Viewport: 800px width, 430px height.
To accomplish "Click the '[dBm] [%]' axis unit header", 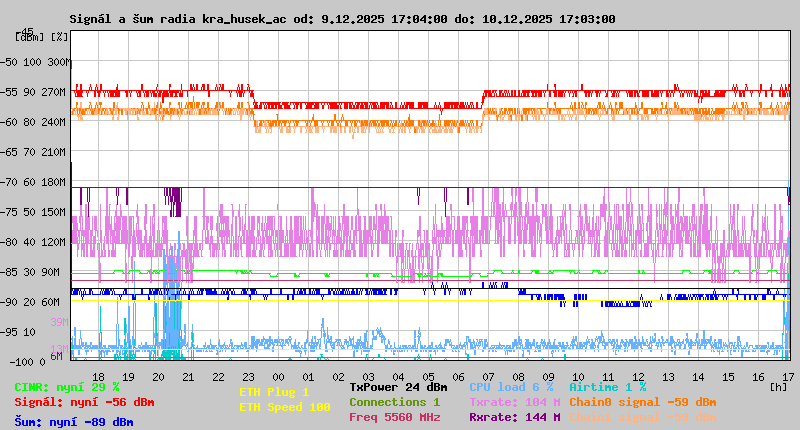I will click(41, 37).
